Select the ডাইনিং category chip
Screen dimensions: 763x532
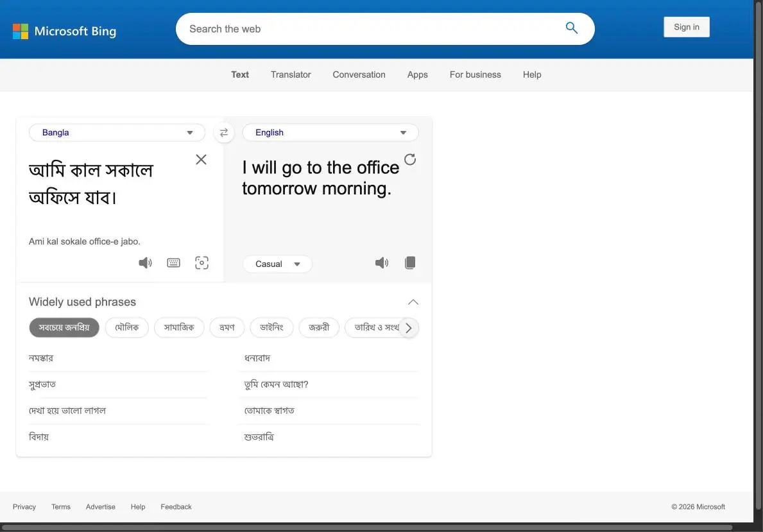click(271, 327)
